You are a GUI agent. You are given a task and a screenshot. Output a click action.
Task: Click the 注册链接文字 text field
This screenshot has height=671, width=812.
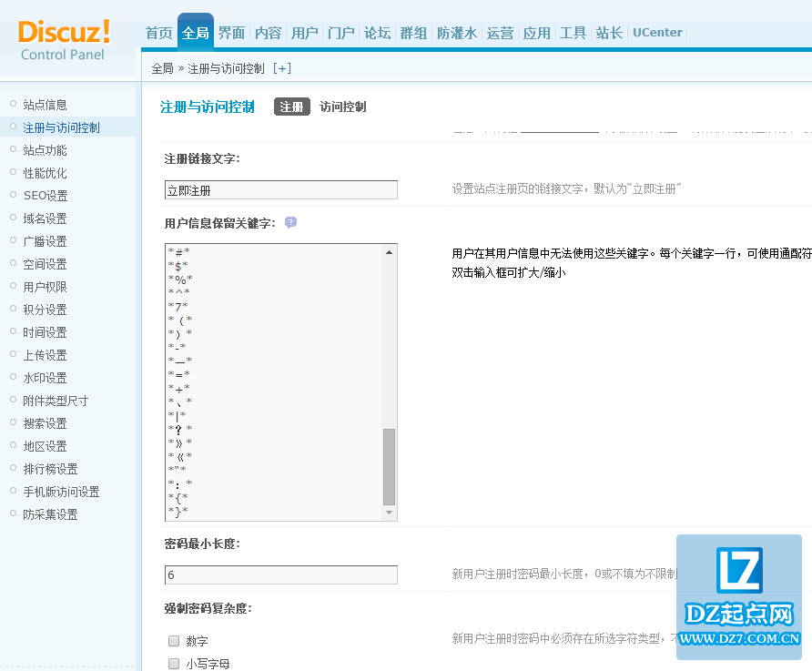pyautogui.click(x=280, y=189)
